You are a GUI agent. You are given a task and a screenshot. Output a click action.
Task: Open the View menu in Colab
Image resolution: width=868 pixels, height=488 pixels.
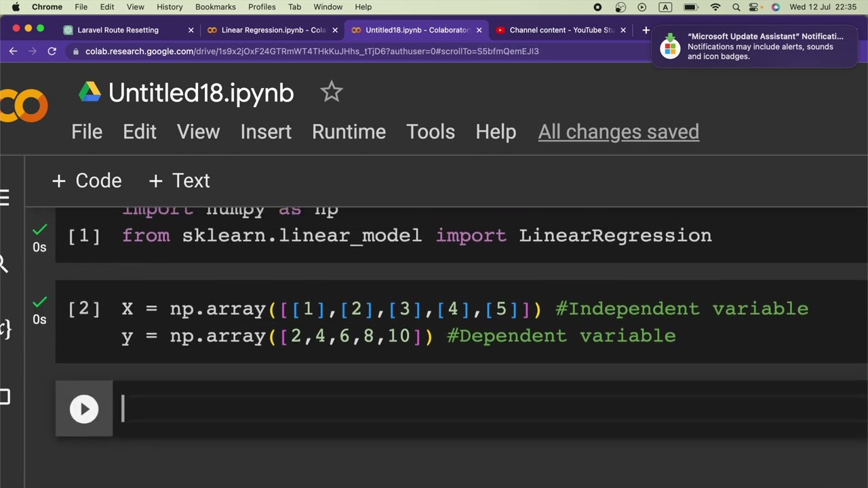pos(198,131)
